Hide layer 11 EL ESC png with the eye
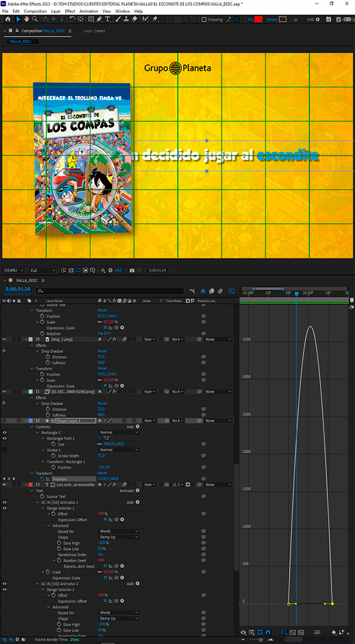 pos(5,392)
